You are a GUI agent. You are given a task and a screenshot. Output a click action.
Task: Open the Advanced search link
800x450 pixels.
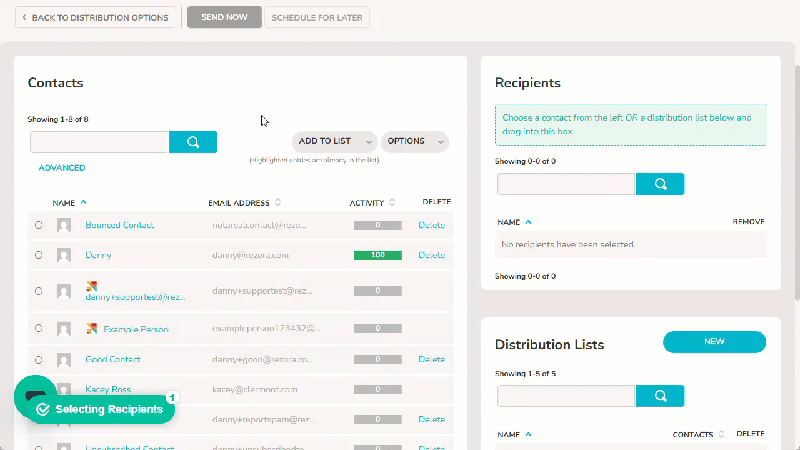point(62,168)
